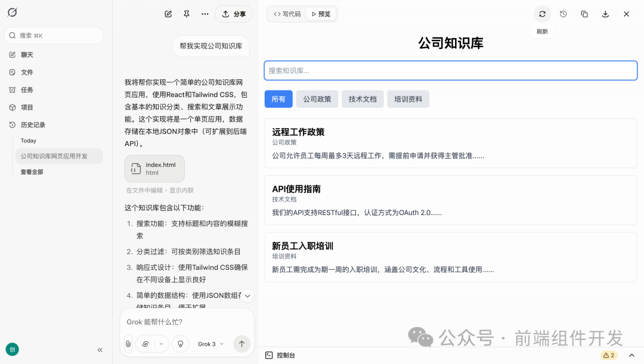
Task: Switch to the 预览 tab
Action: tap(320, 14)
